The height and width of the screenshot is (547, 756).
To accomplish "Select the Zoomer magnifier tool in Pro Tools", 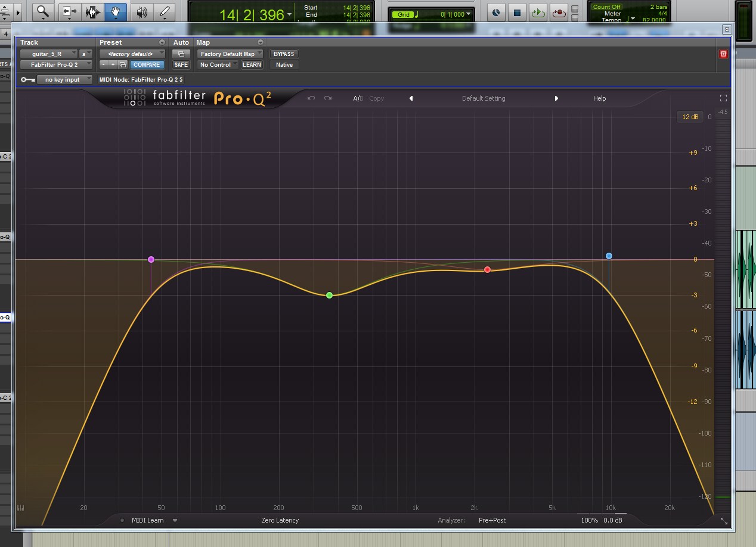I will 42,11.
